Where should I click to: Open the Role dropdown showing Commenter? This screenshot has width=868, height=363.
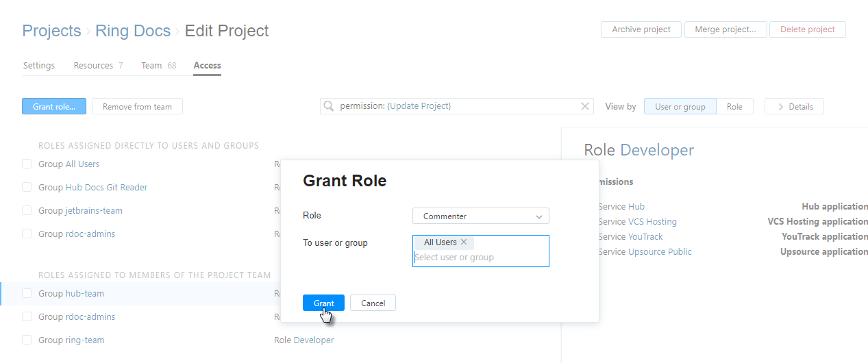[x=480, y=216]
